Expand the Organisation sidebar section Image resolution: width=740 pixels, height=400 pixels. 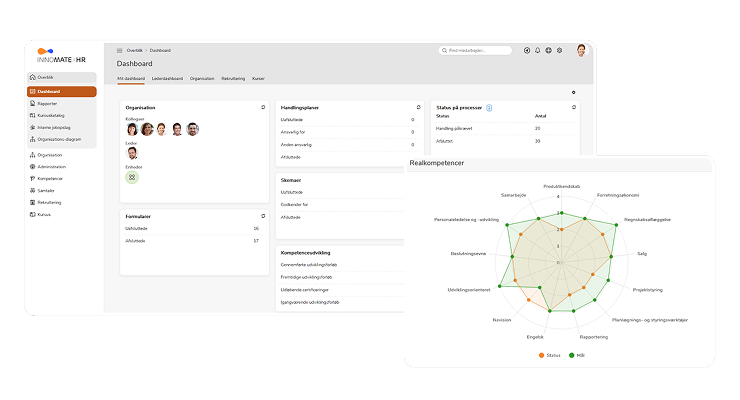[x=50, y=155]
